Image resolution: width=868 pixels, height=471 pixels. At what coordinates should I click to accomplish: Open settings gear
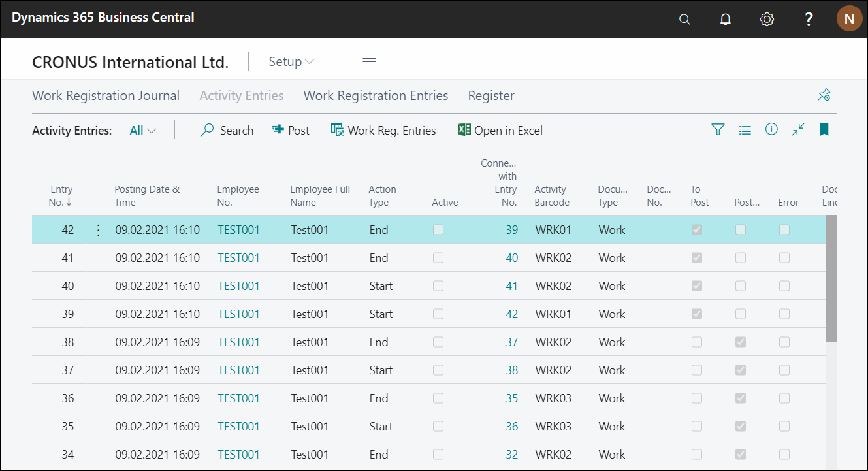coord(767,19)
